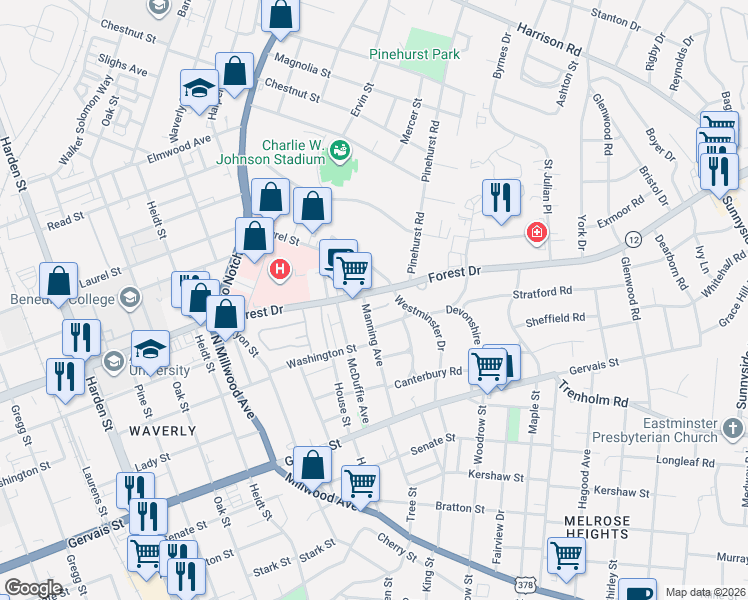The image size is (748, 600).
Task: Select the Ervin St label
Action: pyautogui.click(x=362, y=100)
